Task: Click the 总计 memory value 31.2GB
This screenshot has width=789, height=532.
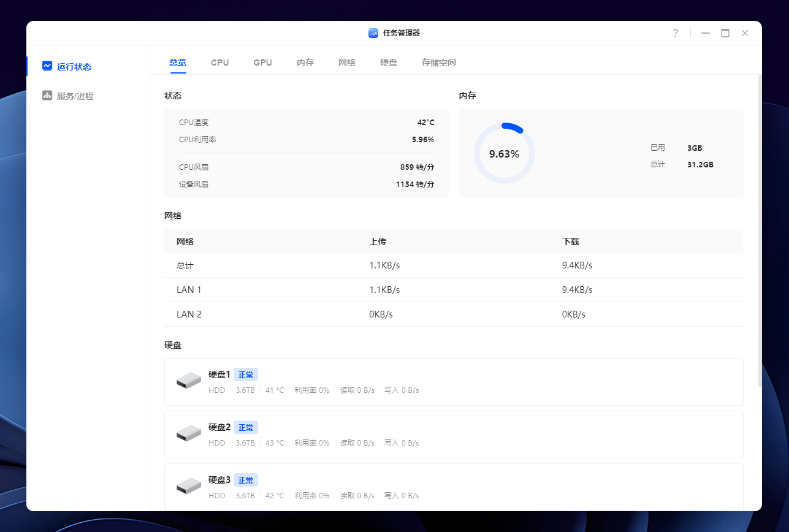Action: coord(700,165)
